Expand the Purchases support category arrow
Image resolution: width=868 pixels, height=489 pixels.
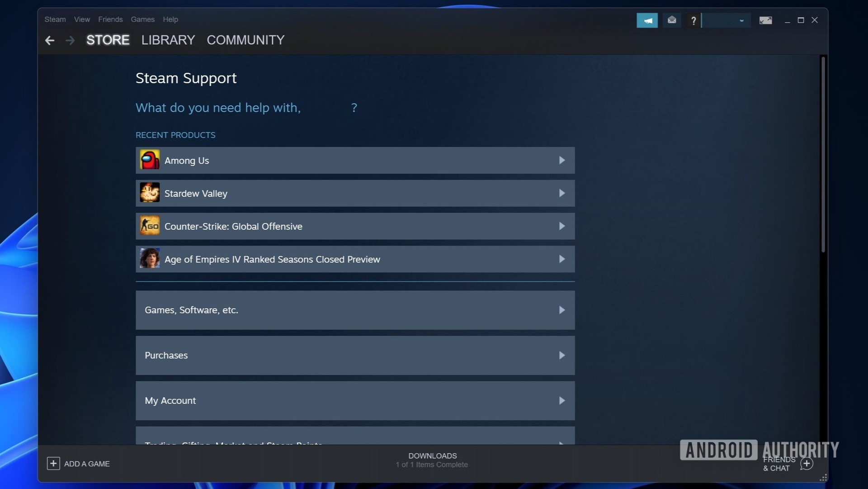tap(561, 356)
